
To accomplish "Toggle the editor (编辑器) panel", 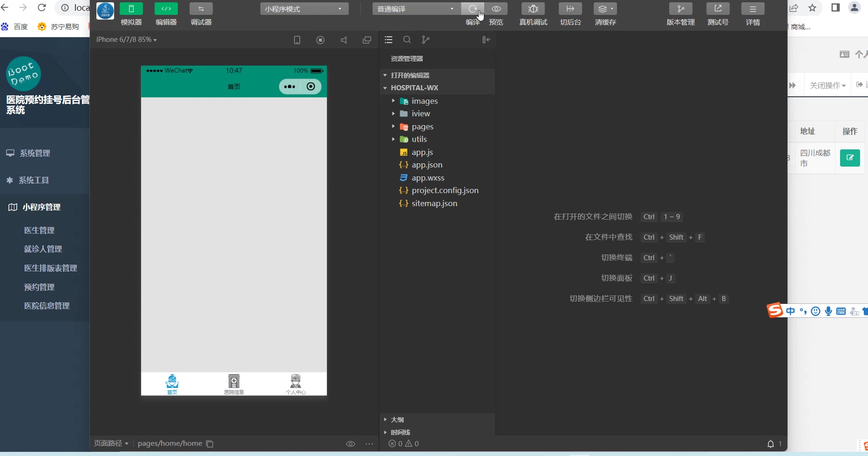I will 166,9.
